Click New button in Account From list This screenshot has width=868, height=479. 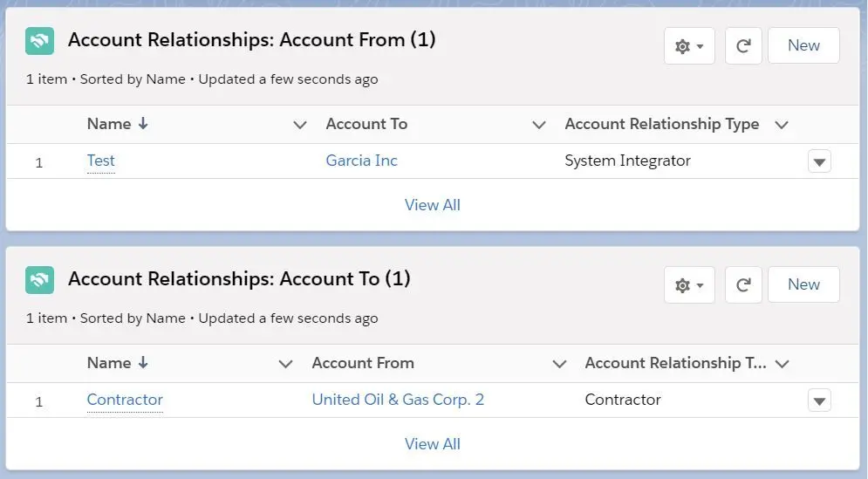803,45
